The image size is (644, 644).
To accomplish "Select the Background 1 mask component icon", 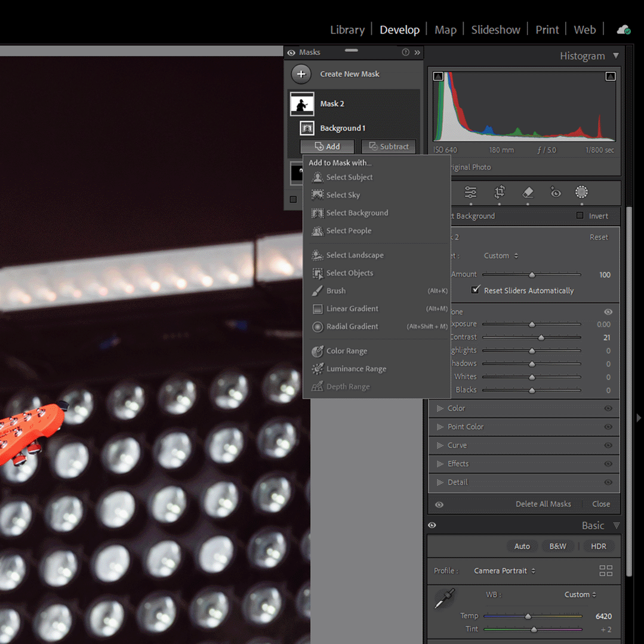I will 307,128.
